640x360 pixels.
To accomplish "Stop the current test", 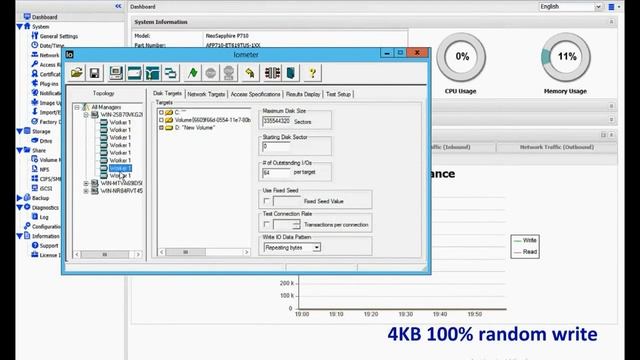I will pyautogui.click(x=211, y=73).
